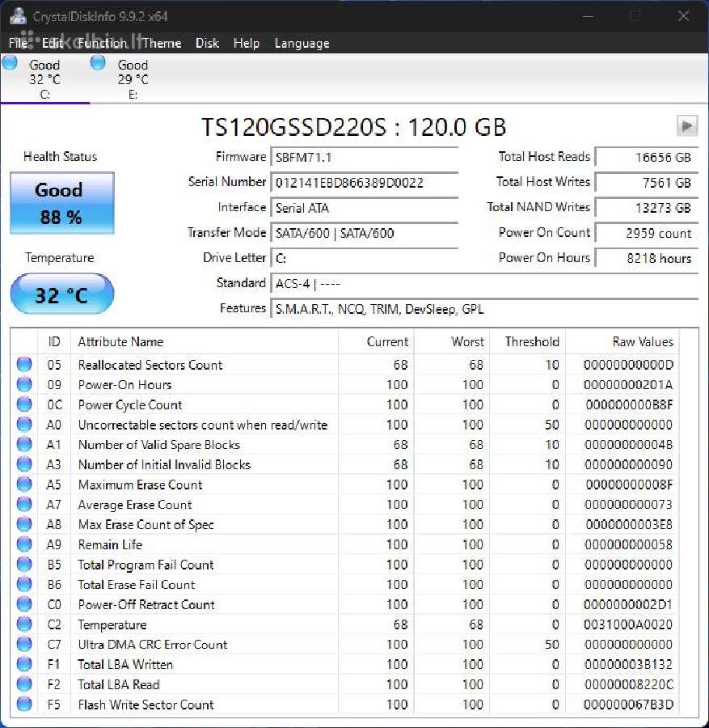Viewport: 709px width, 728px height.
Task: Click status orb for Power Cycle Count
Action: tap(24, 404)
